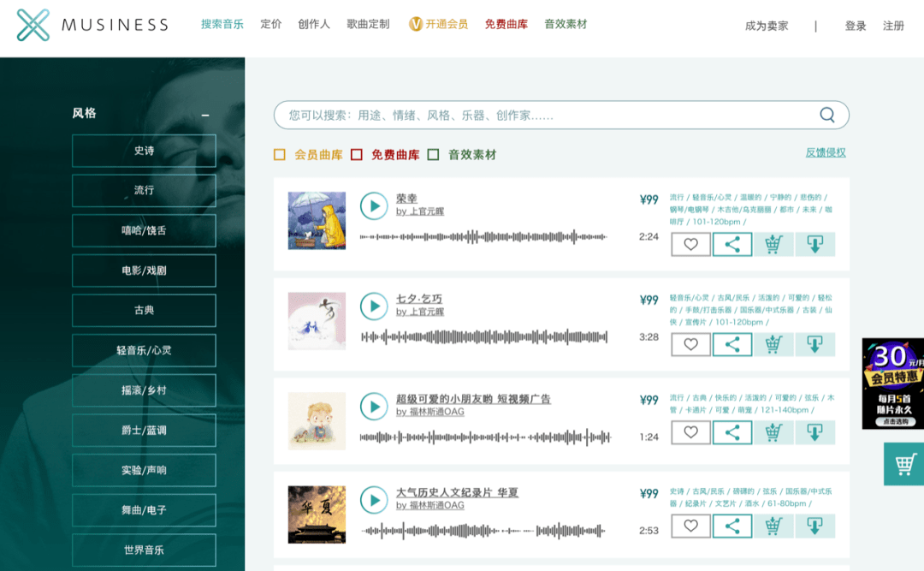Seek within the 七夕·乞巧 waveform
This screenshot has width=924, height=571.
click(483, 337)
